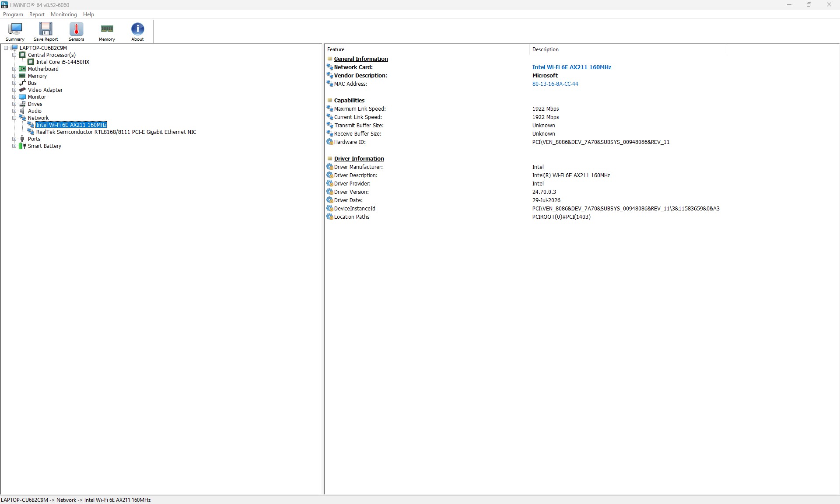Click the Drives icon in tree

22,104
